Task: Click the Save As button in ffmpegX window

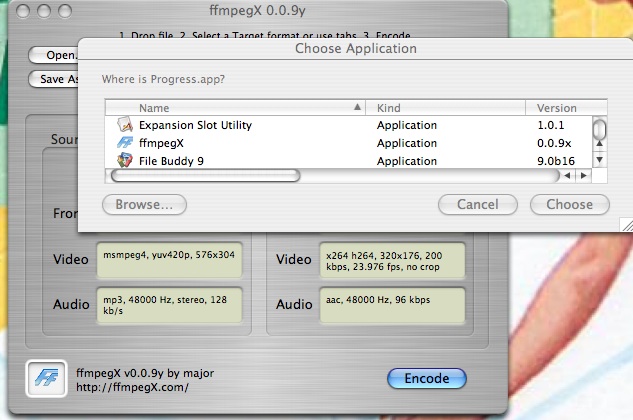Action: [x=53, y=79]
